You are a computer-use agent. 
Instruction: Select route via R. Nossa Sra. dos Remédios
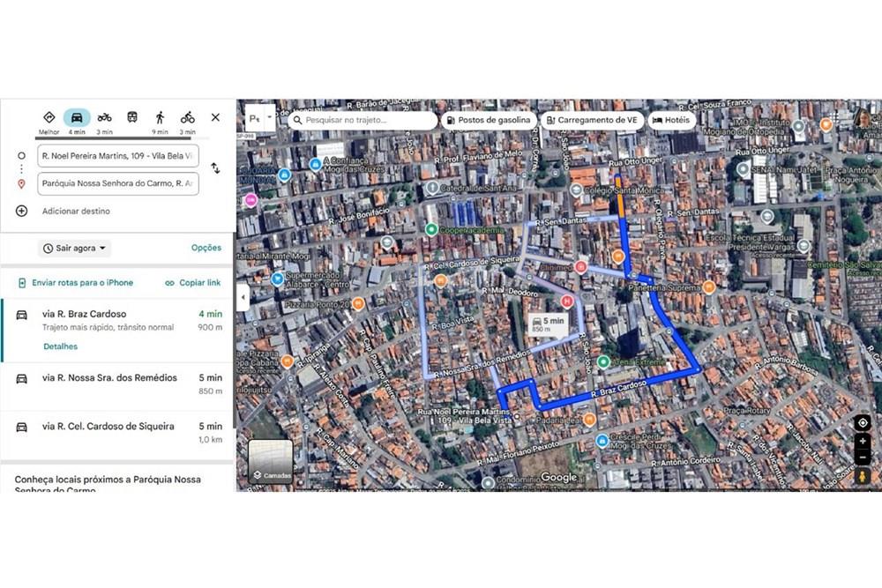[x=109, y=378]
